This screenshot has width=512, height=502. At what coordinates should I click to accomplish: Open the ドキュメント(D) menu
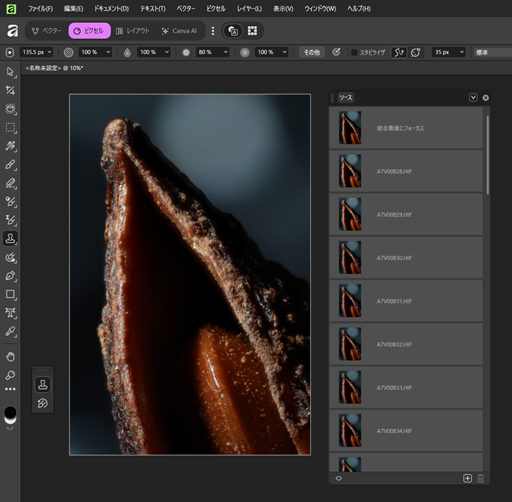click(x=111, y=9)
